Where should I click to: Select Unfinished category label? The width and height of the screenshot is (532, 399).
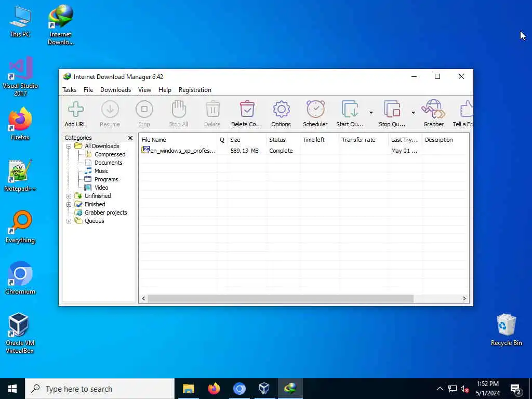click(x=98, y=196)
